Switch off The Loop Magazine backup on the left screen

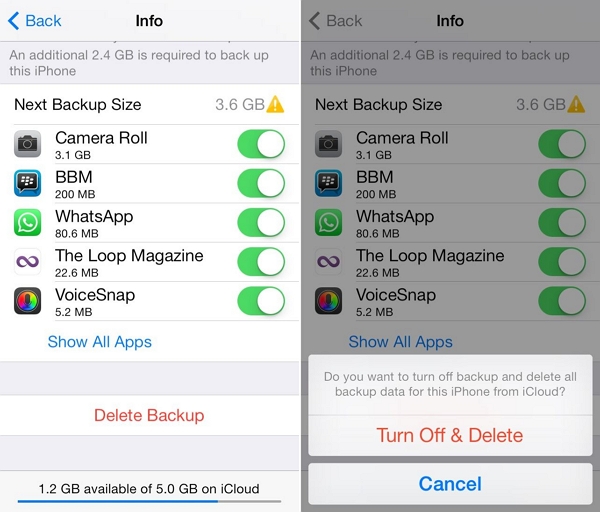pos(261,262)
